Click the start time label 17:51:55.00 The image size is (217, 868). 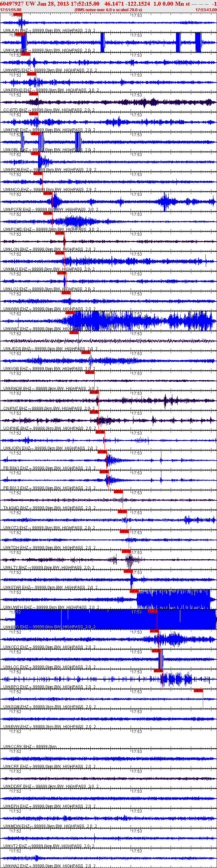tap(11, 10)
